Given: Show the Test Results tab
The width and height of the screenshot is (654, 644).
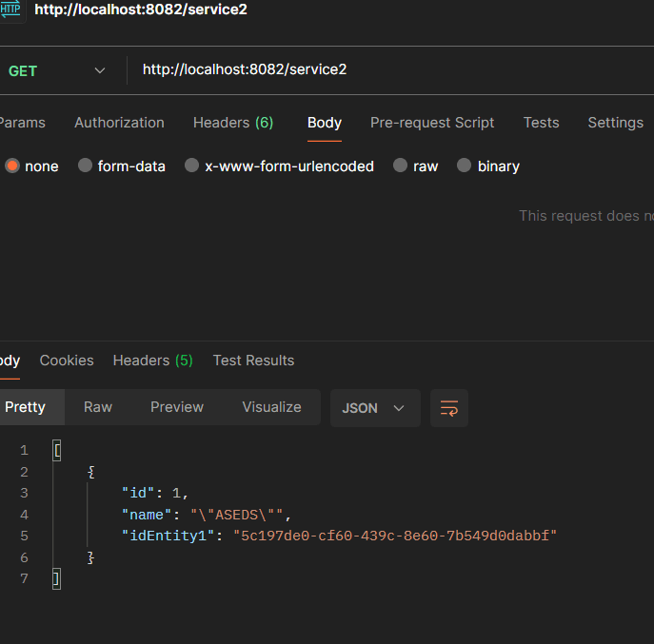Looking at the screenshot, I should (253, 361).
